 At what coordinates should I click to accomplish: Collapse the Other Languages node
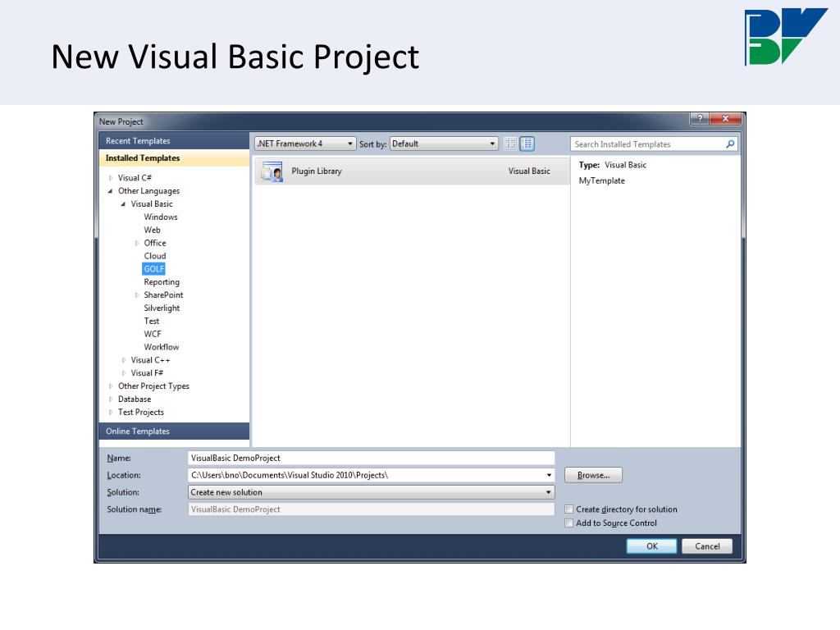(111, 190)
